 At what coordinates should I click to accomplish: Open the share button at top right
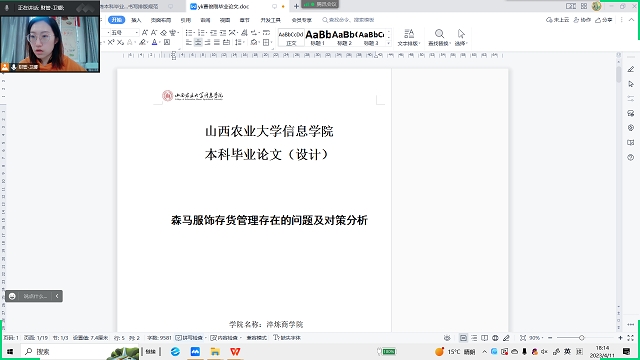(x=604, y=20)
